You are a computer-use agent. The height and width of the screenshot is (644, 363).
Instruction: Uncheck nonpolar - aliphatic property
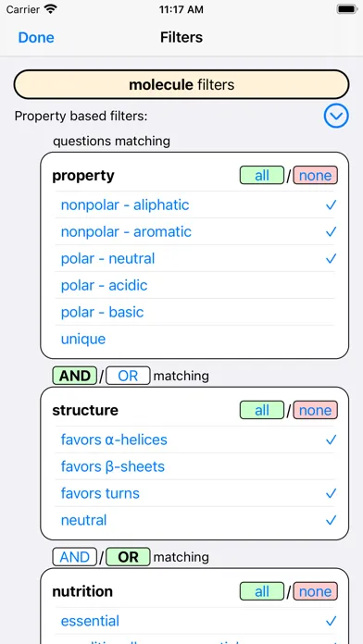(194, 204)
